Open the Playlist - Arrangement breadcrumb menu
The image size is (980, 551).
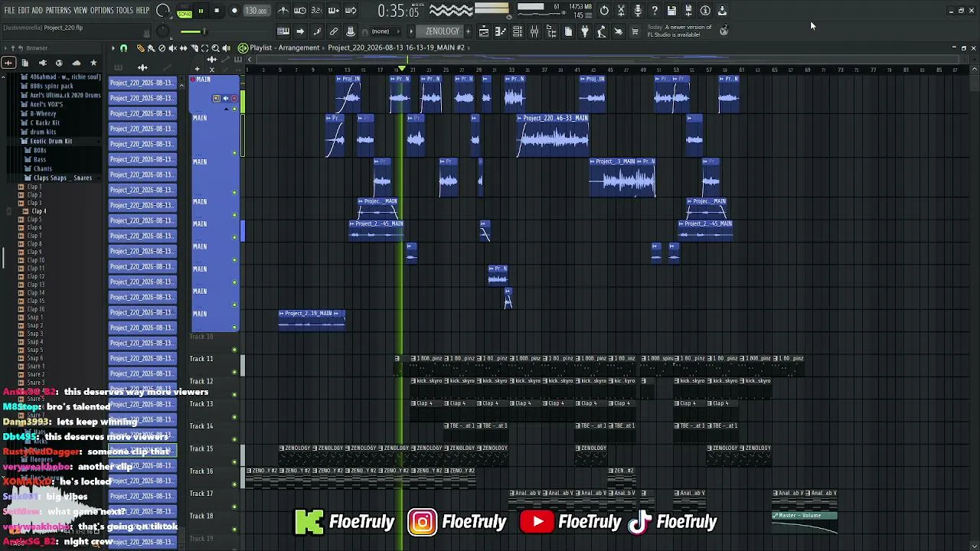(284, 47)
